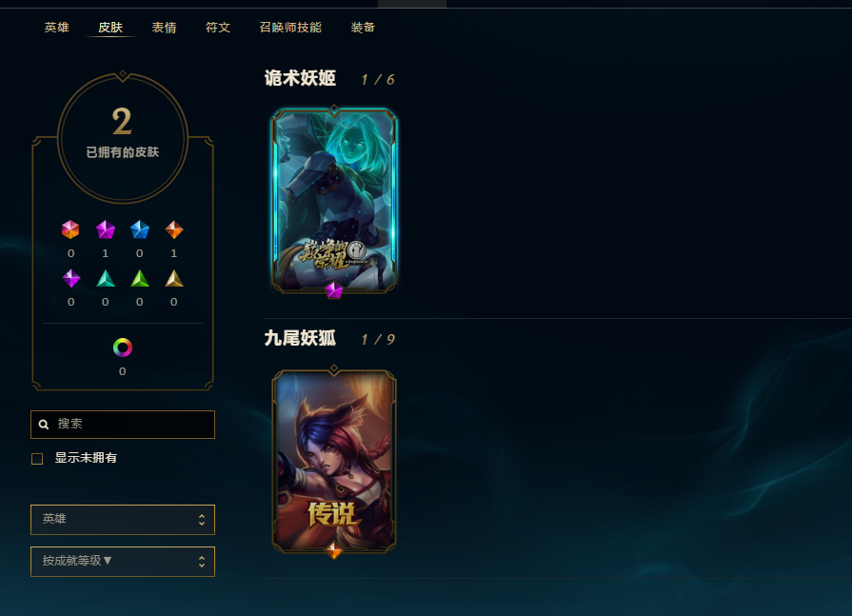Enable the 显示未拥有 checkbox

pyautogui.click(x=37, y=459)
